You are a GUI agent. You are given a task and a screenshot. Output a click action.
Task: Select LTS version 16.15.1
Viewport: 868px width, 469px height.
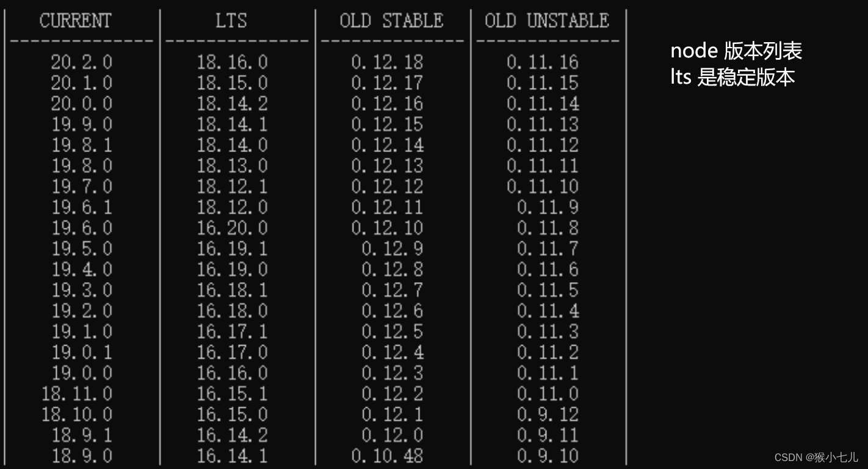coord(232,394)
